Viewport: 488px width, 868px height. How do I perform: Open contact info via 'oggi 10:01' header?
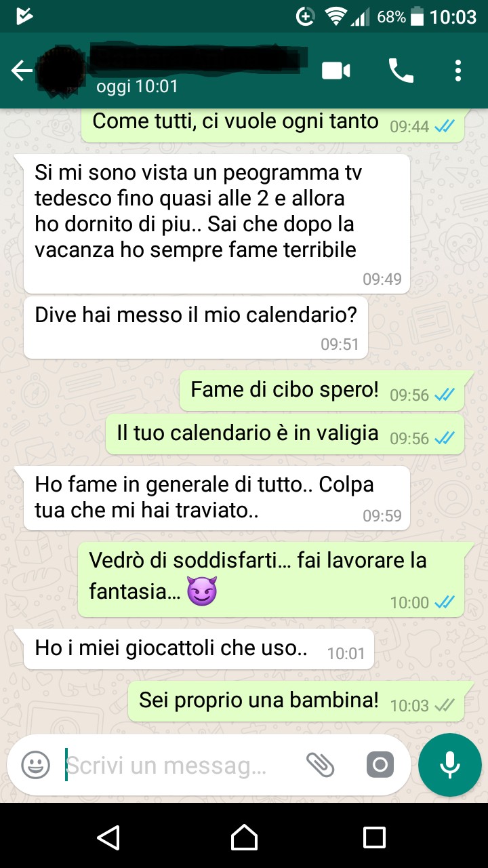(x=137, y=86)
